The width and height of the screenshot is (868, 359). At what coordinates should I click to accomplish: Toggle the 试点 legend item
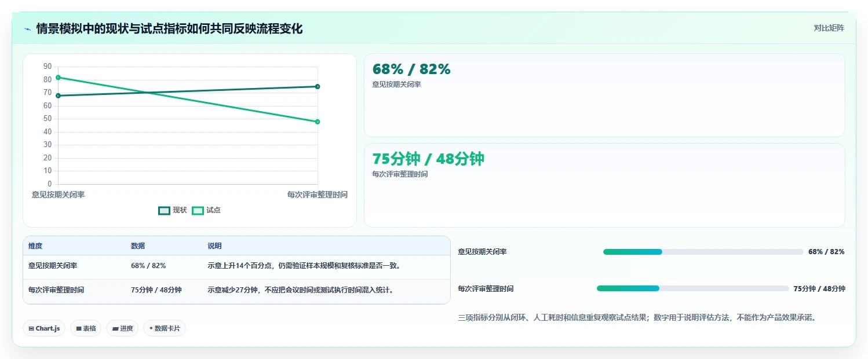click(x=206, y=210)
